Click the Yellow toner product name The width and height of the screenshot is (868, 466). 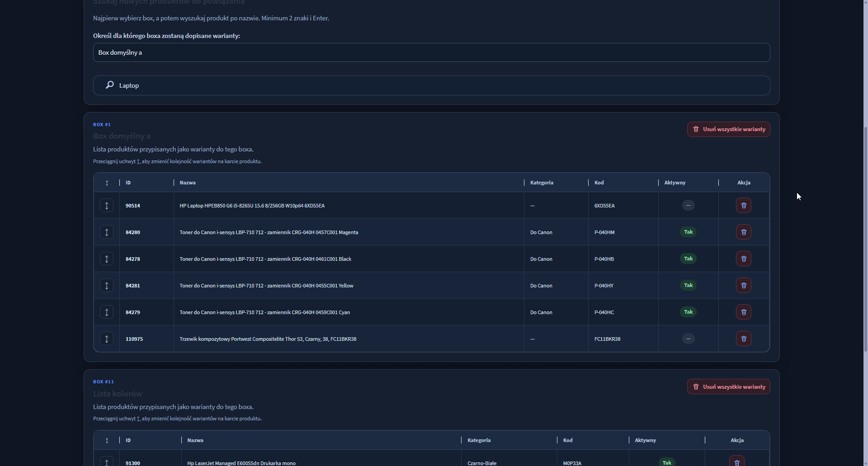(266, 286)
